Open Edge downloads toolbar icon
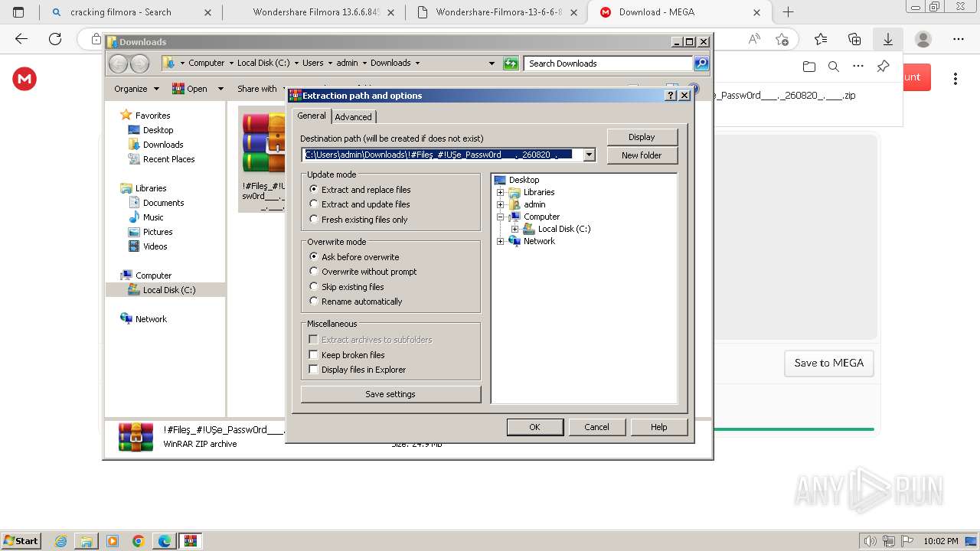This screenshot has width=980, height=551. (x=887, y=39)
